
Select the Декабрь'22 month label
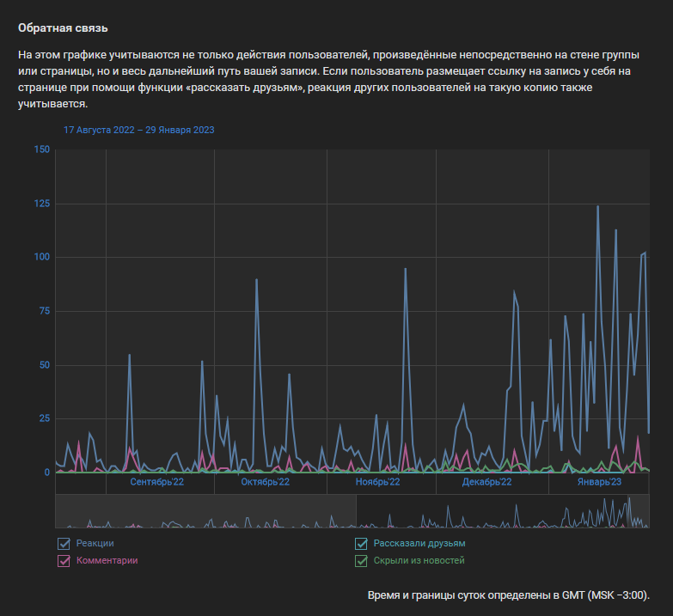point(486,482)
